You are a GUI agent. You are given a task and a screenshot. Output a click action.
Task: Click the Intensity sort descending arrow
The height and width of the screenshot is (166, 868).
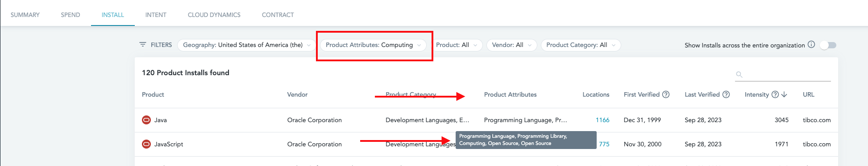click(x=784, y=94)
